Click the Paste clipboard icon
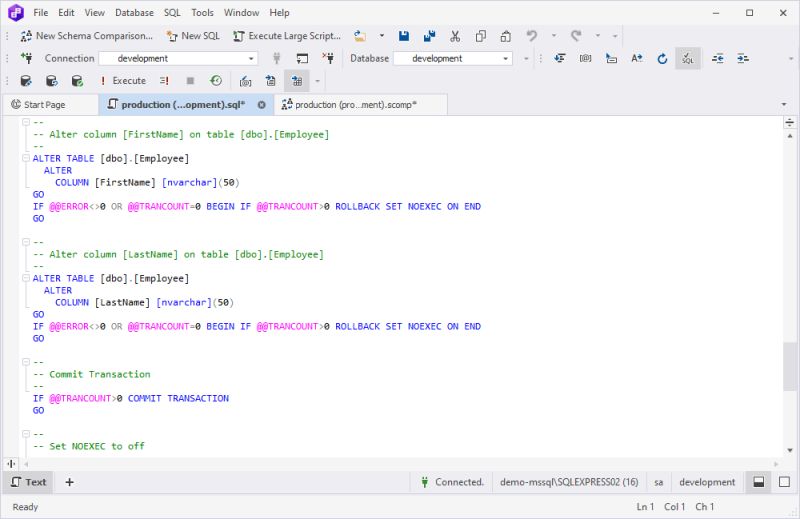The width and height of the screenshot is (800, 519). click(x=506, y=36)
